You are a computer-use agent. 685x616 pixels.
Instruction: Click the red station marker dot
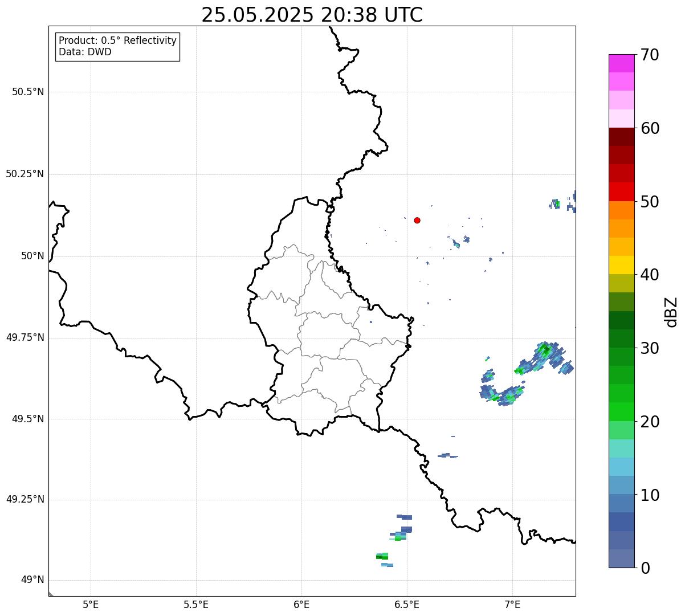[417, 220]
